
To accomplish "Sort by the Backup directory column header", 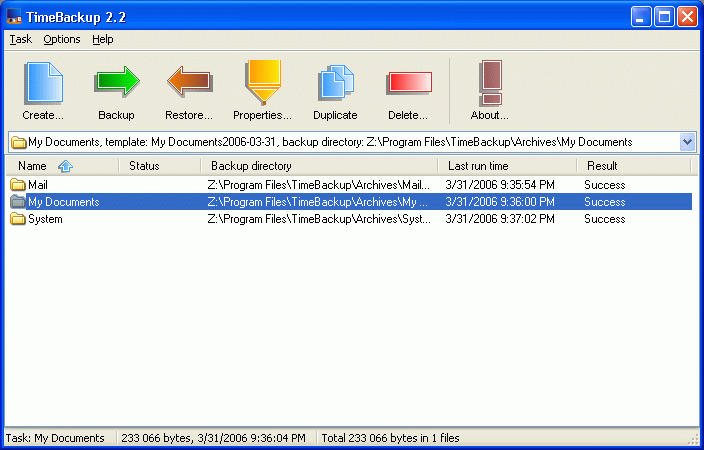I will point(319,166).
